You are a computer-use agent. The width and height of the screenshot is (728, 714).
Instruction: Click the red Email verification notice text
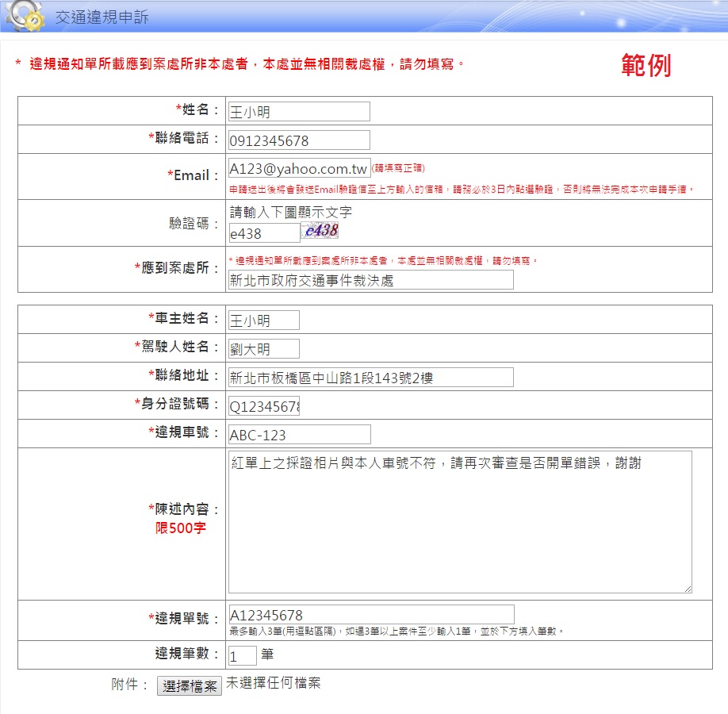pyautogui.click(x=462, y=189)
